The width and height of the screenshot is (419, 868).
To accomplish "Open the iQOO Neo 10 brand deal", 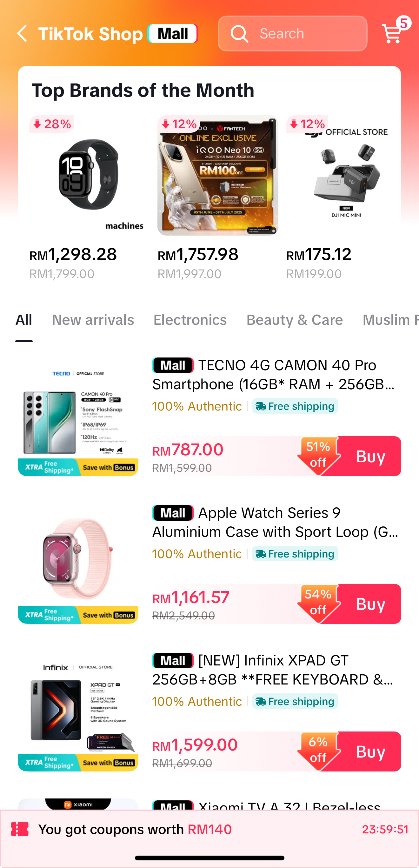I will pyautogui.click(x=217, y=175).
